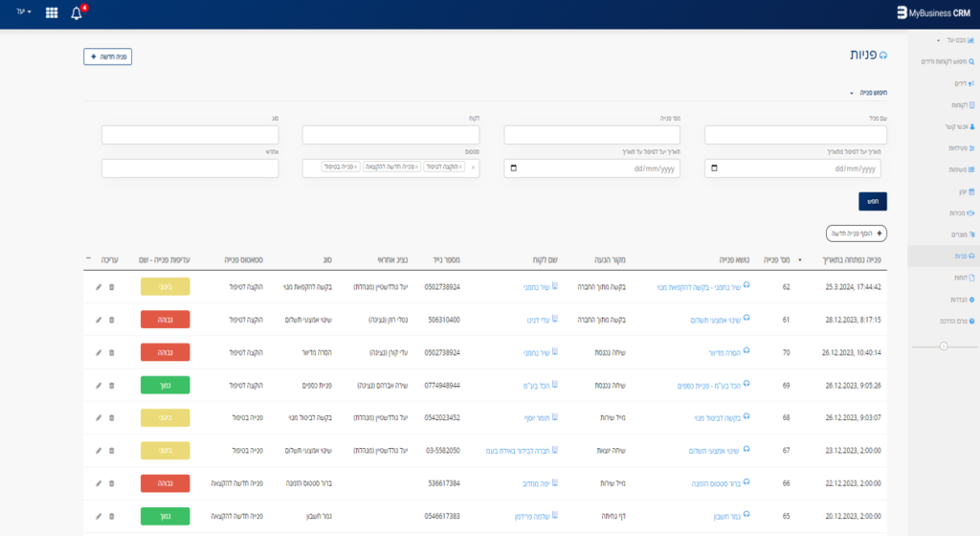Go to פעילויות in the sidebar
The height and width of the screenshot is (536, 980).
961,148
